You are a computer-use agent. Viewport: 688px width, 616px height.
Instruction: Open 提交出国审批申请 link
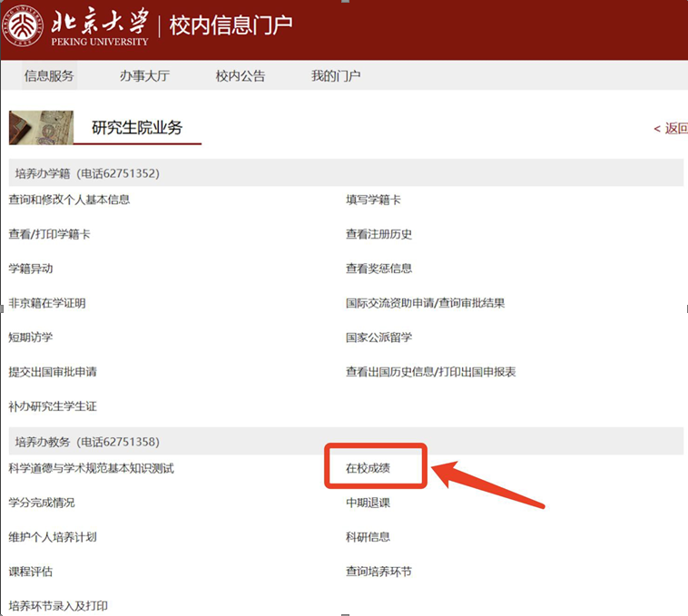(x=53, y=372)
